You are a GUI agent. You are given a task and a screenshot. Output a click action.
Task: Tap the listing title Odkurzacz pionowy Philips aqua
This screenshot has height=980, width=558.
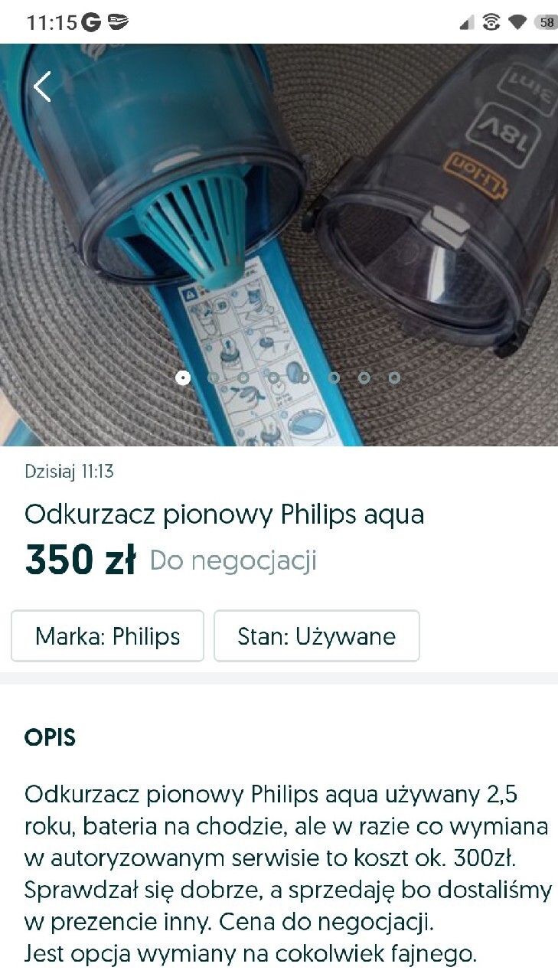click(224, 514)
